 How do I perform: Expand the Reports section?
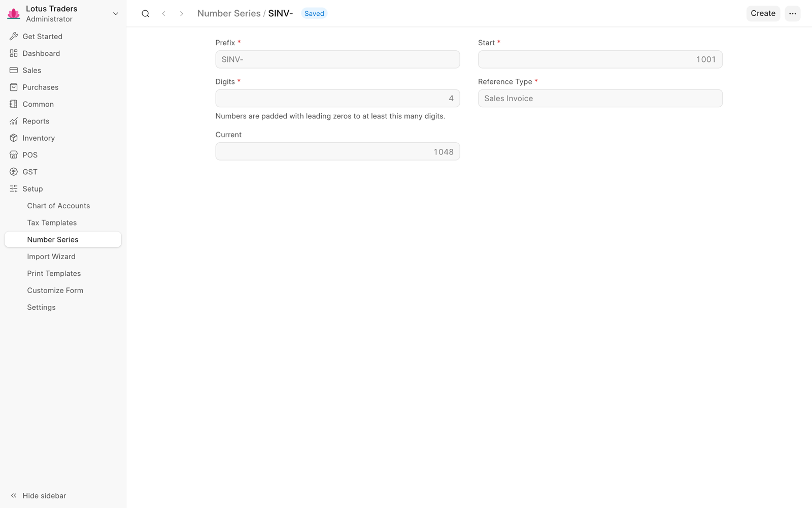point(63,121)
